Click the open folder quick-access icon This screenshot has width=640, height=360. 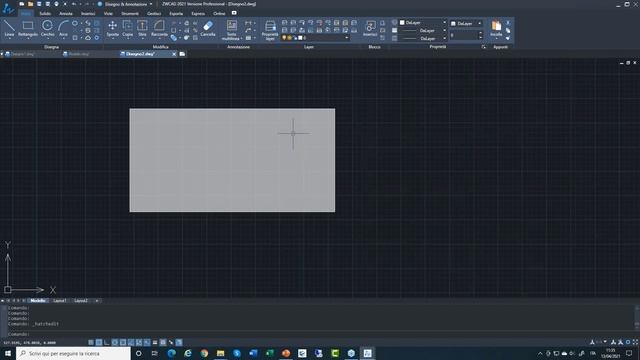point(30,4)
